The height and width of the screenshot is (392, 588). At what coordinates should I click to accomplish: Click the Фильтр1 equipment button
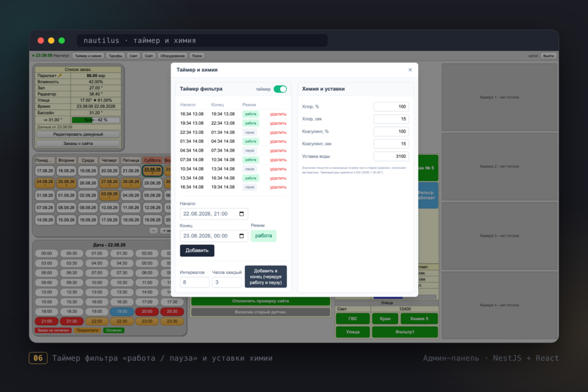[404, 332]
